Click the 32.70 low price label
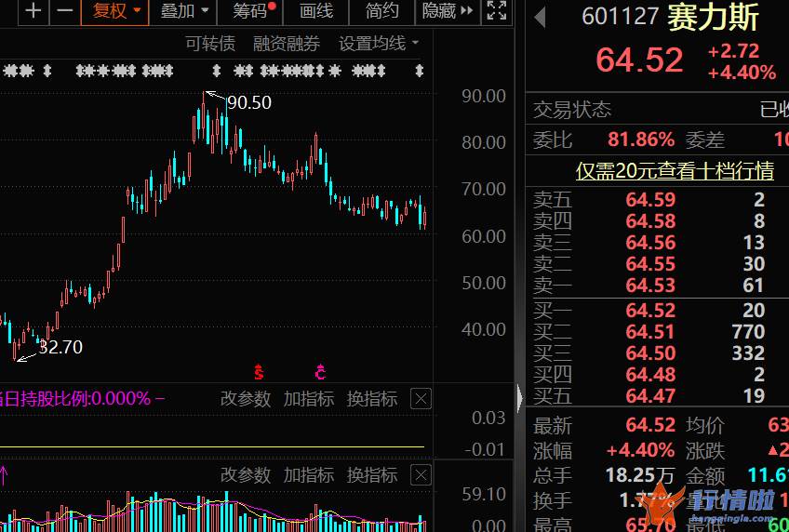Screen dimensions: 789x532 [60, 347]
